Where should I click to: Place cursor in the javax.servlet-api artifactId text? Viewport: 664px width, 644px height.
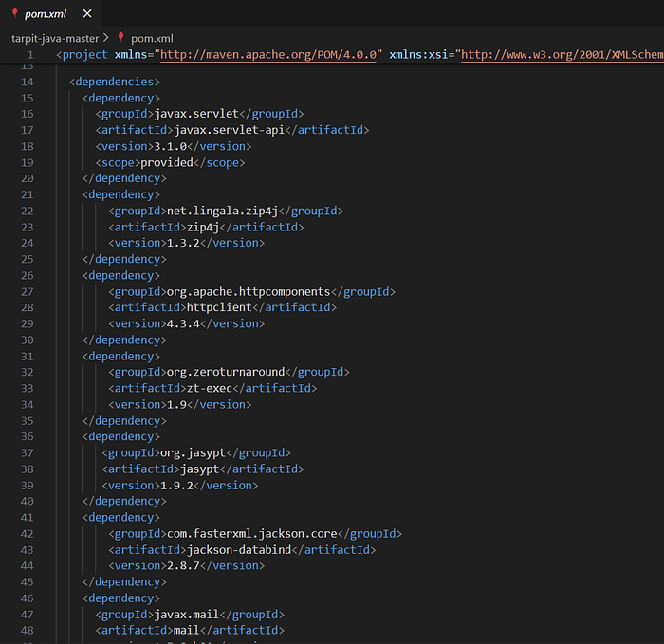(x=230, y=130)
